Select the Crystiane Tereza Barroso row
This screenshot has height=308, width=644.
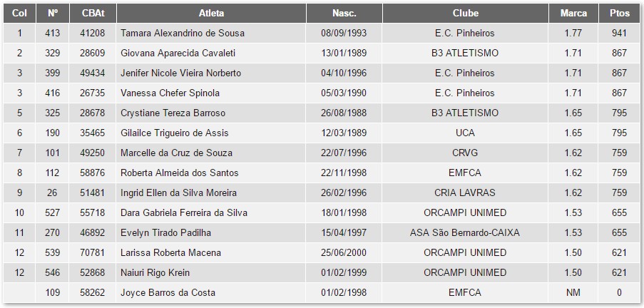(x=173, y=113)
